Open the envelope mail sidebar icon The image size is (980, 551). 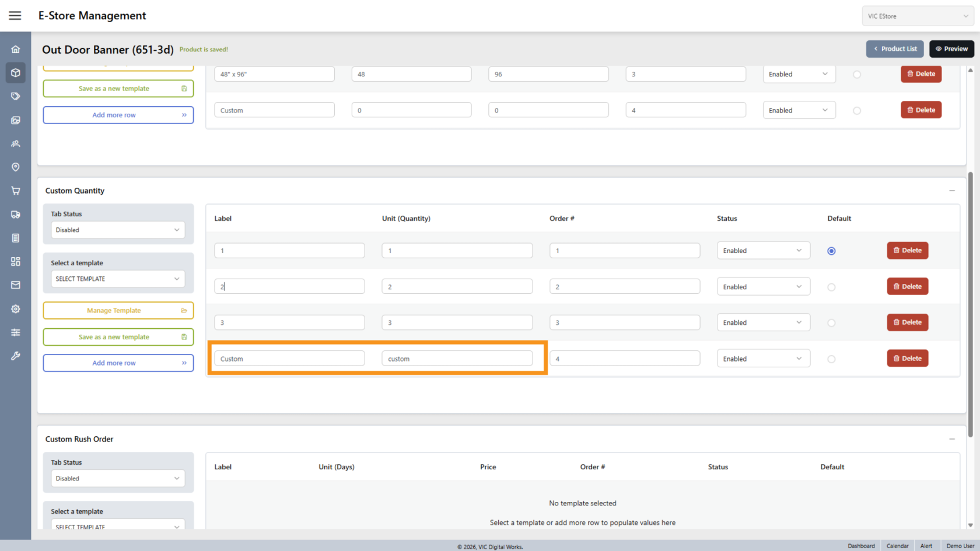point(16,285)
